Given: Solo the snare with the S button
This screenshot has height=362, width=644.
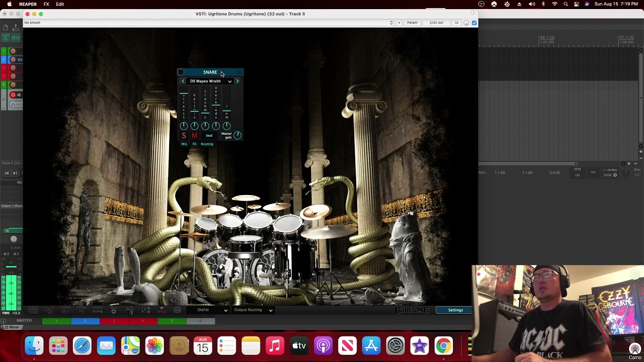Looking at the screenshot, I should pos(184,135).
